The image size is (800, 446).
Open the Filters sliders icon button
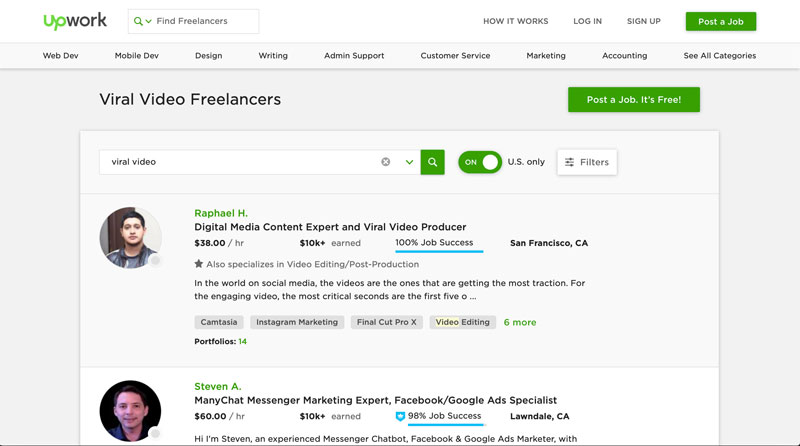pyautogui.click(x=587, y=162)
